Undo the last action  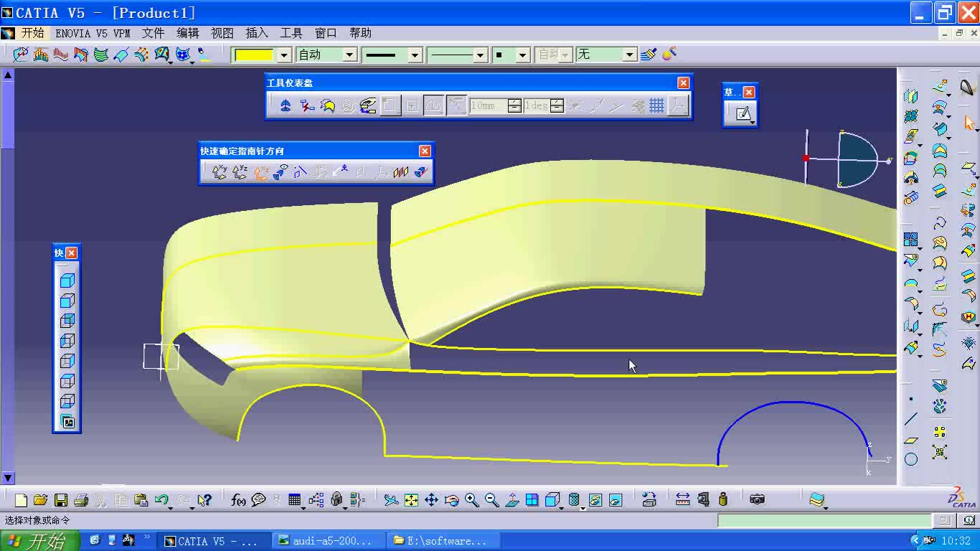(161, 500)
